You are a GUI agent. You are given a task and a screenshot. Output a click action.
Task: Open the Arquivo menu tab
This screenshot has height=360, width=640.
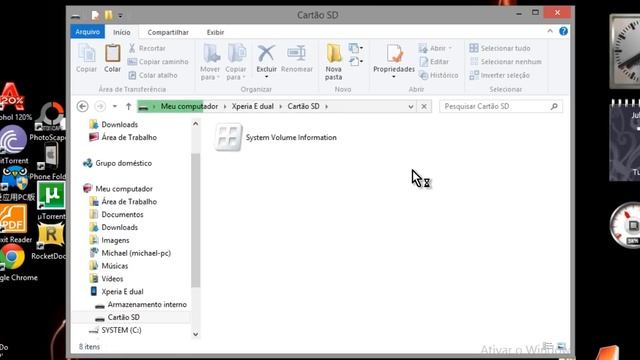click(x=87, y=32)
